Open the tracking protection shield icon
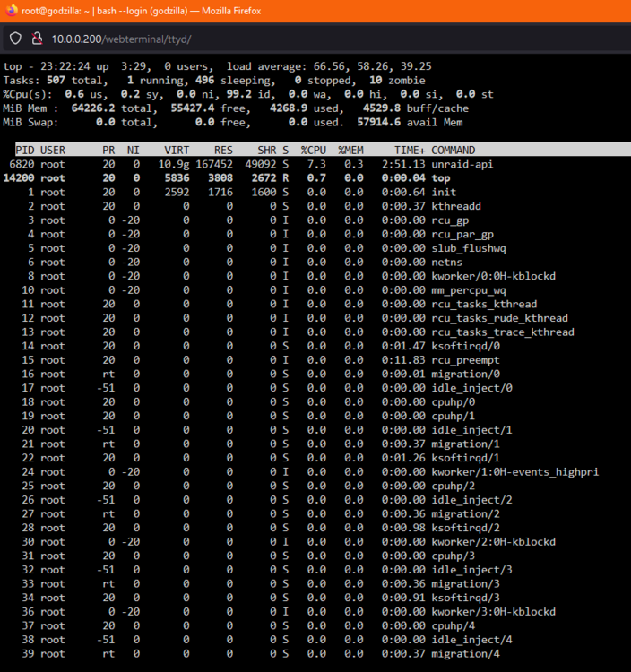 pos(15,39)
